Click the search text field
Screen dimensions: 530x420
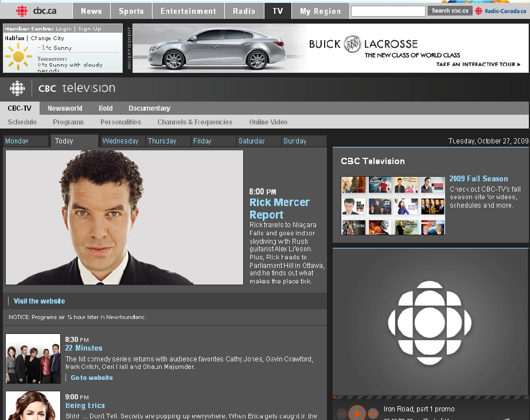[x=388, y=11]
